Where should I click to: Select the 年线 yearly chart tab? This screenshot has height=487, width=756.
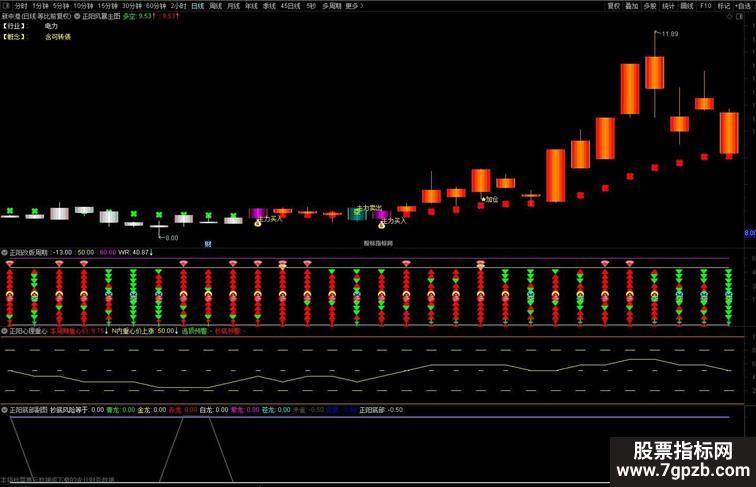coord(252,6)
